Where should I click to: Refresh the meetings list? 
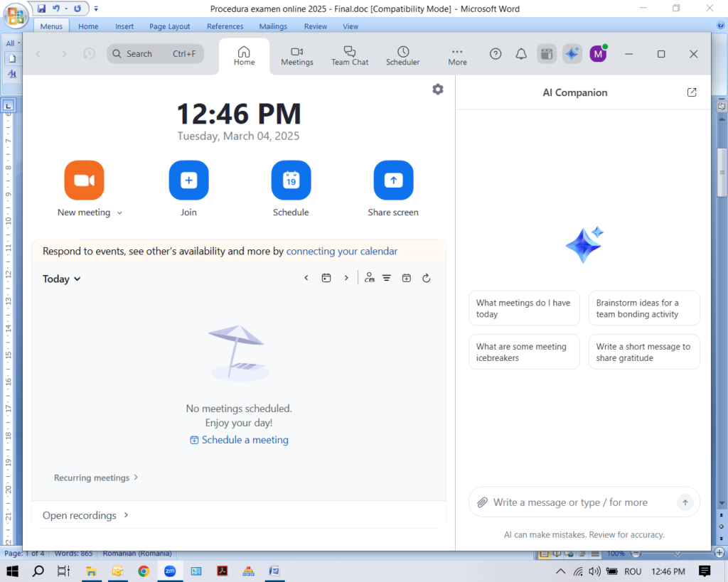pyautogui.click(x=427, y=279)
